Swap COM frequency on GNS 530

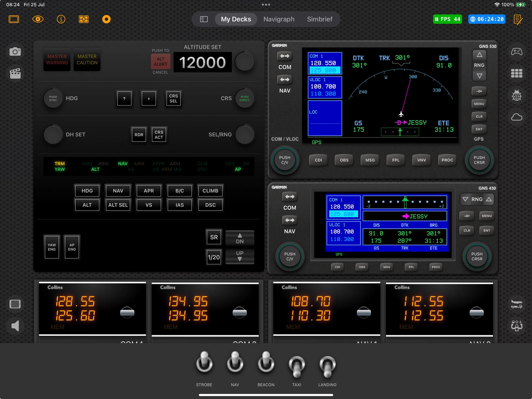[285, 56]
